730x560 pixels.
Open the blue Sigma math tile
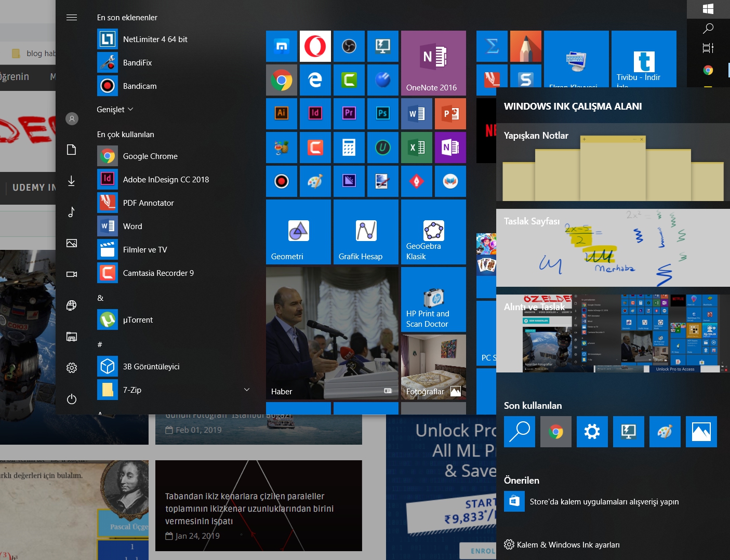(492, 46)
